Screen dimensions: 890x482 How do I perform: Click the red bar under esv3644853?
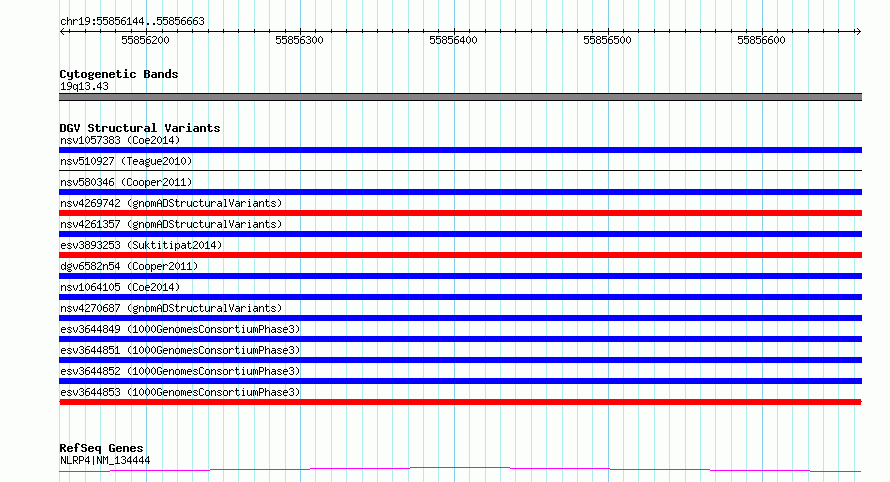460,402
